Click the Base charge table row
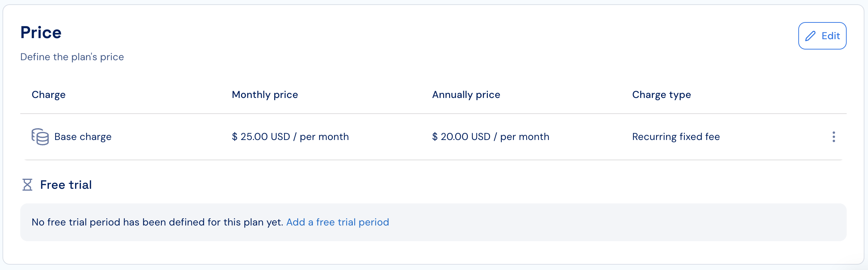This screenshot has height=270, width=868. (433, 137)
